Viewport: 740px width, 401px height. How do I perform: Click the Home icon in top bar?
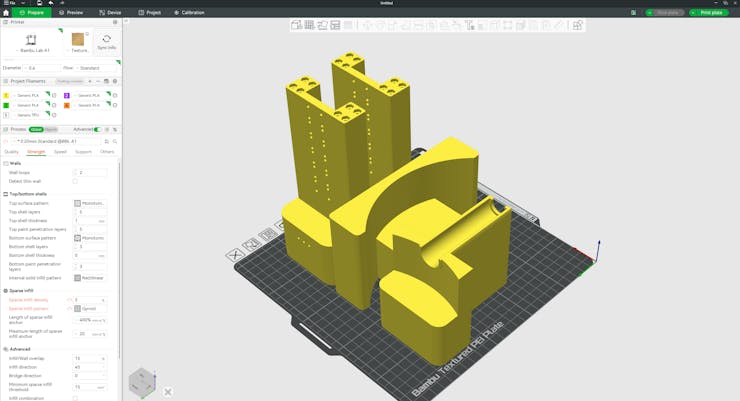click(x=6, y=13)
